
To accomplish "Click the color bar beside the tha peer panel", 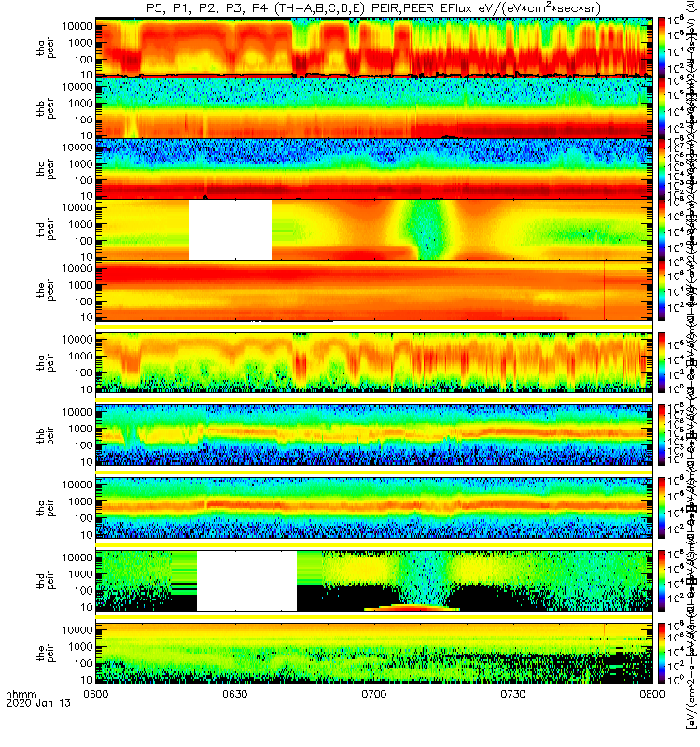I will (662, 46).
